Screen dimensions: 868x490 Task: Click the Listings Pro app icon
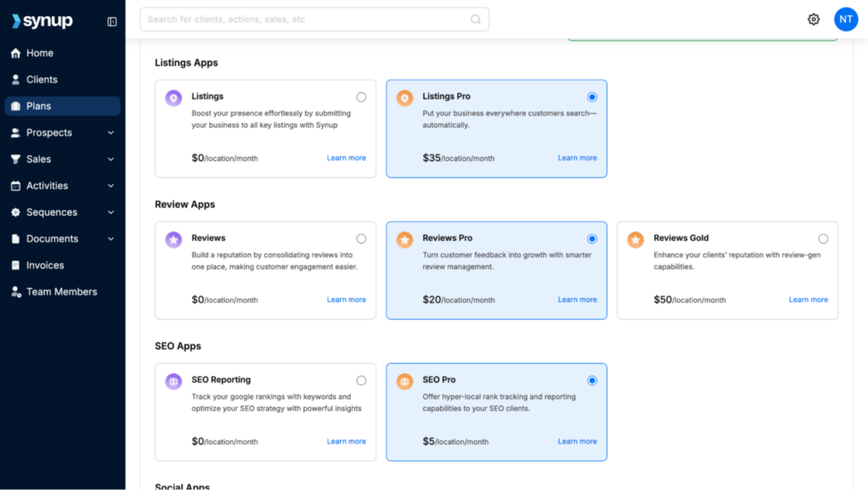click(404, 97)
